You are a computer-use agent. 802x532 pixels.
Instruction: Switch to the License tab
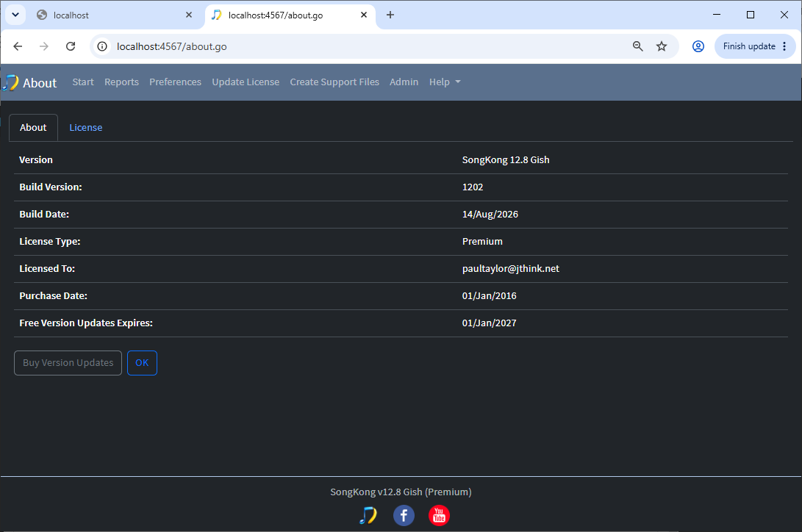click(86, 127)
